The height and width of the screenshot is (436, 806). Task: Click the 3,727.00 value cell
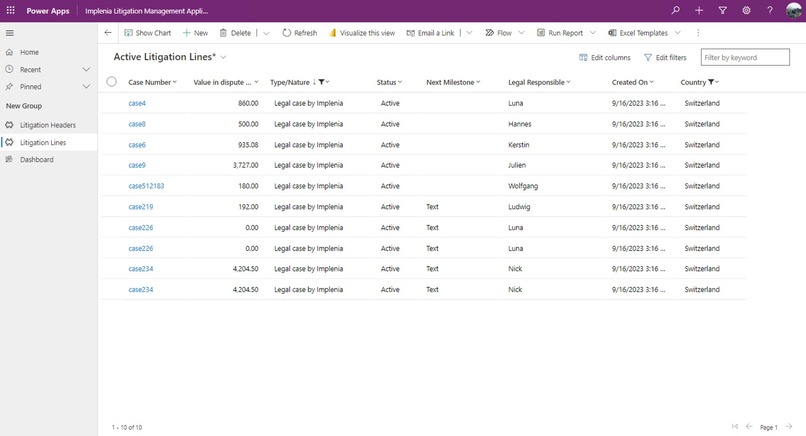pos(246,166)
